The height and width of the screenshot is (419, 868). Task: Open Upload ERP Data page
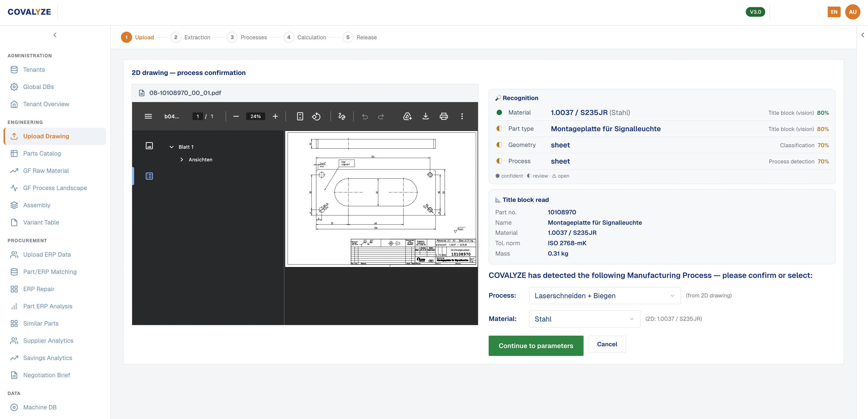[55, 255]
